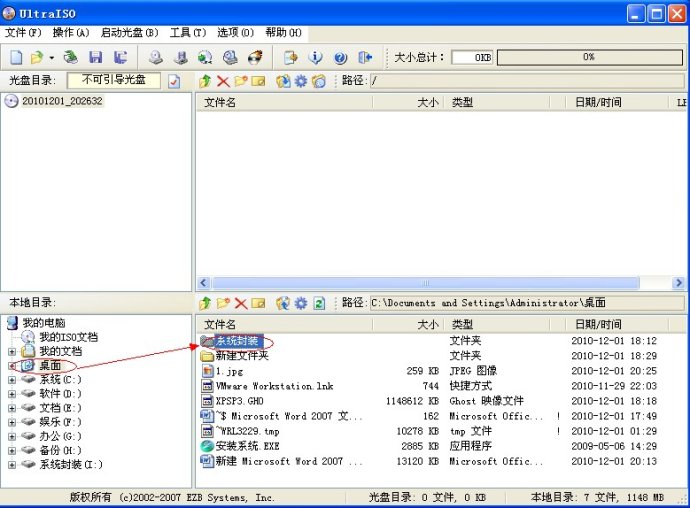The height and width of the screenshot is (508, 690).
Task: Expand the 我的文档 tree node
Action: pos(12,352)
